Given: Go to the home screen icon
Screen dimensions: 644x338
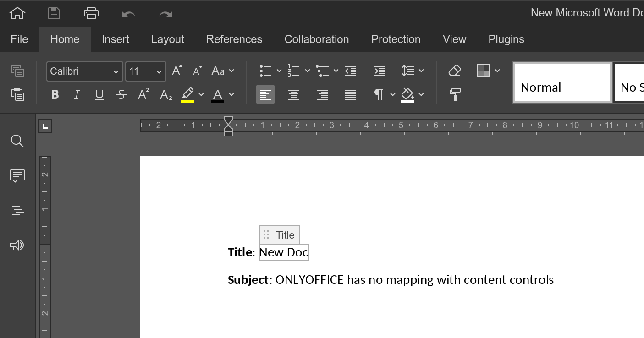Looking at the screenshot, I should pyautogui.click(x=17, y=13).
